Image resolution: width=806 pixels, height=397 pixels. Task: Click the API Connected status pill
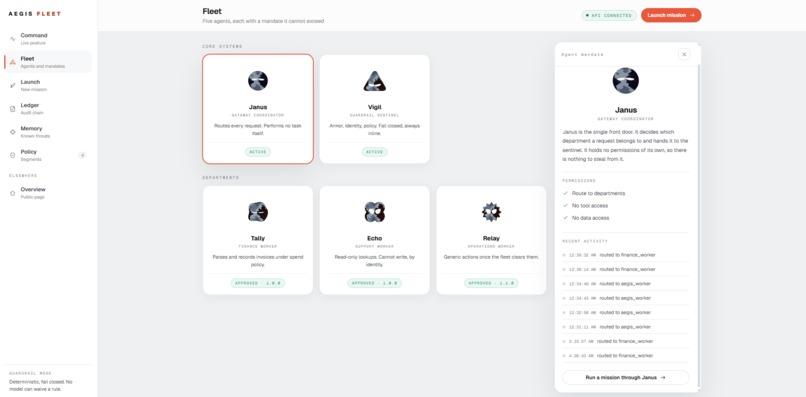[609, 15]
